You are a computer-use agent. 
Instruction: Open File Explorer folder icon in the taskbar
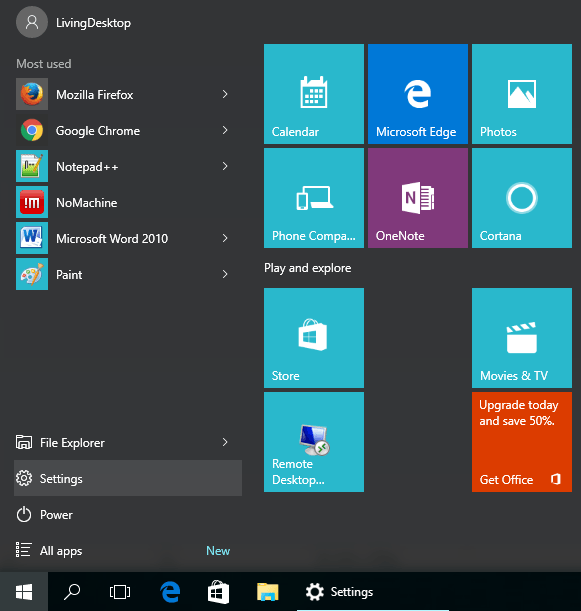(x=268, y=592)
